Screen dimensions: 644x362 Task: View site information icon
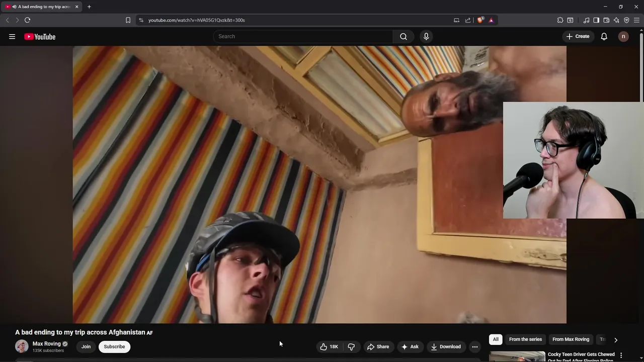[141, 20]
